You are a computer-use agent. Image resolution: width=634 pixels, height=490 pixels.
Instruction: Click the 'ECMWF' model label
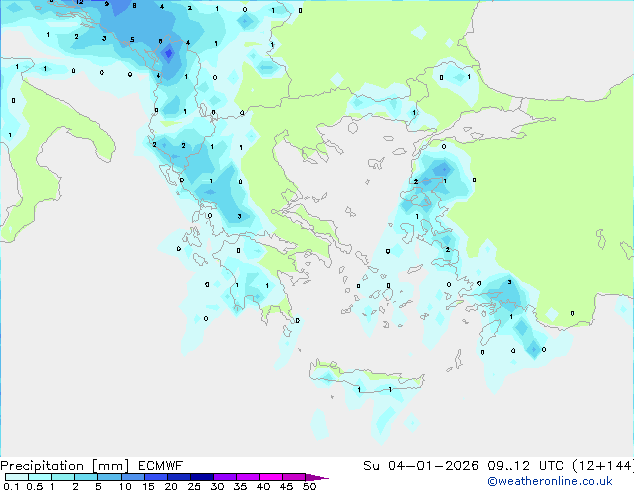(x=161, y=466)
